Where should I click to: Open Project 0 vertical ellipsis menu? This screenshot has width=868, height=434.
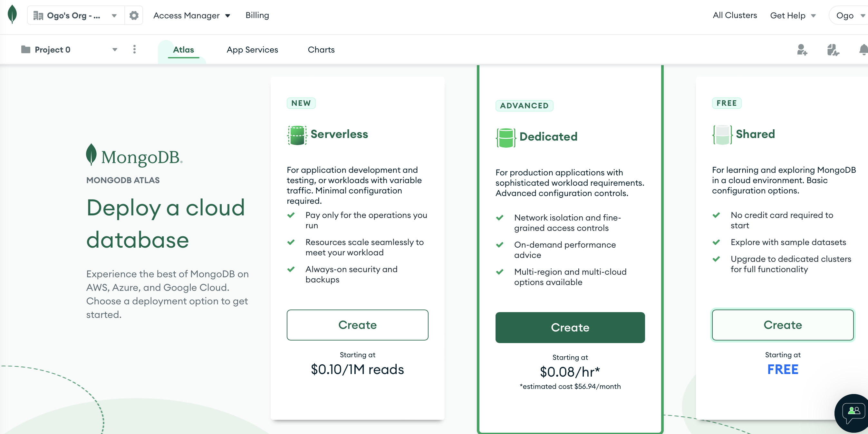tap(134, 50)
